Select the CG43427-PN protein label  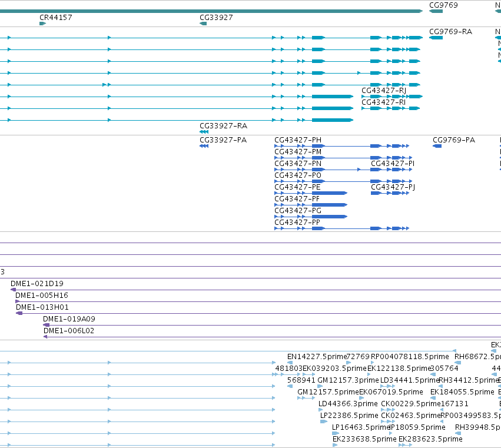coord(298,164)
